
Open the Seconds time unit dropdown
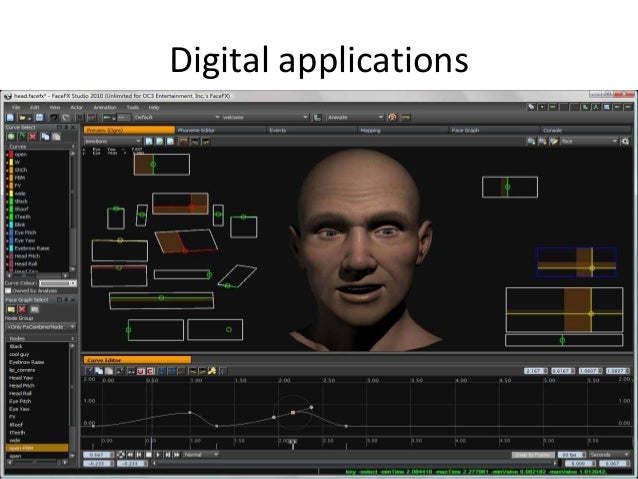tap(609, 455)
